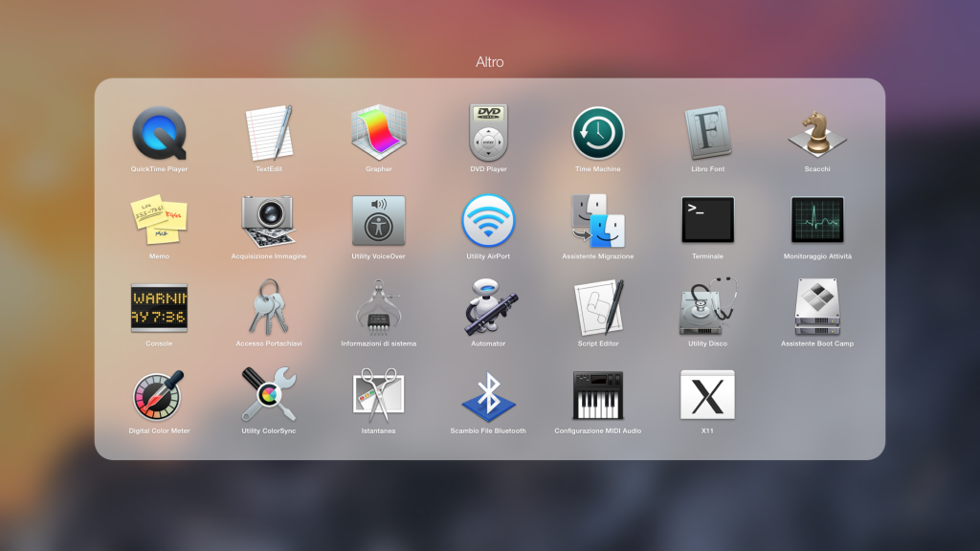Launch Utility Disco
Image resolution: width=980 pixels, height=551 pixels.
[x=708, y=307]
